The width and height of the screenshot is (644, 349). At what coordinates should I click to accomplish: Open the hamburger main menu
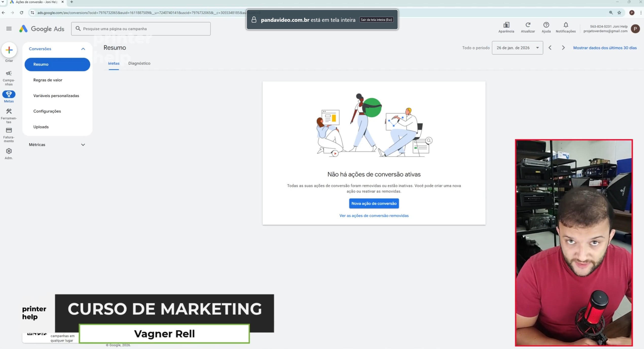[x=9, y=29]
